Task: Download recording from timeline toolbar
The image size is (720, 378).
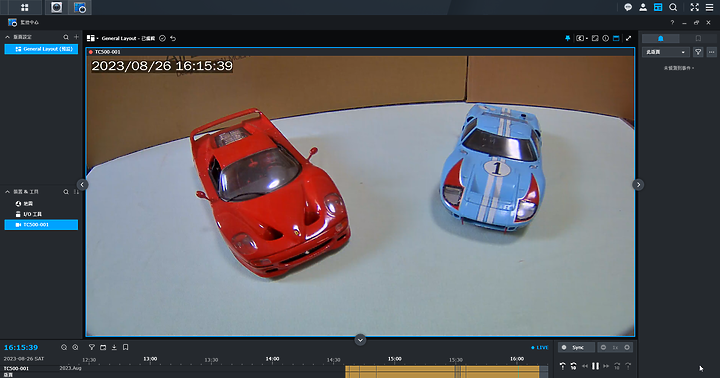Action: (x=114, y=348)
